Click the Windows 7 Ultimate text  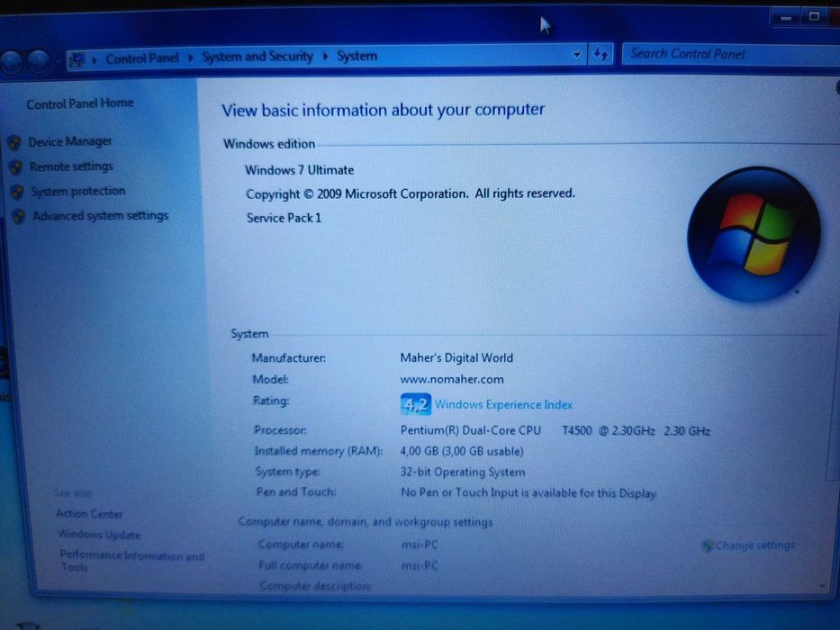[x=300, y=170]
